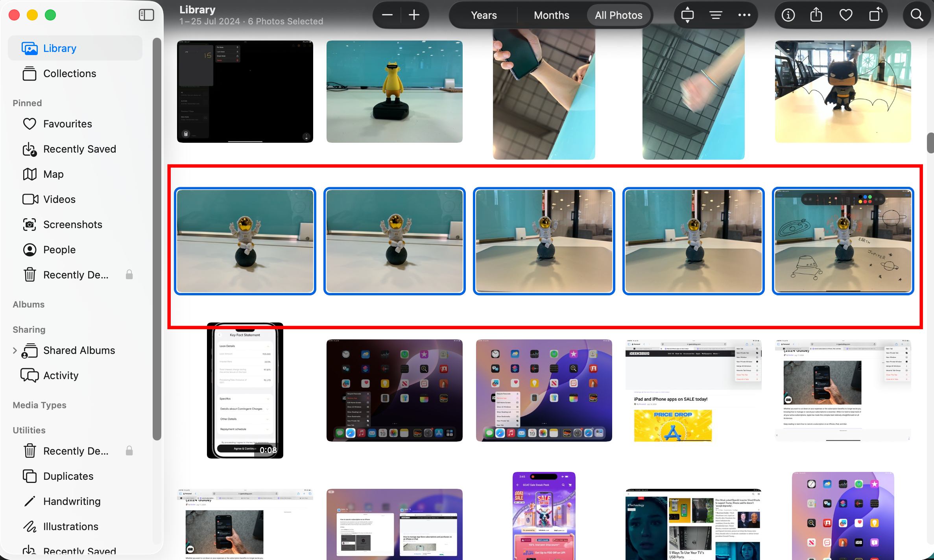The image size is (934, 560).
Task: Click lock icon beside pinned Recently Deleted
Action: [129, 274]
